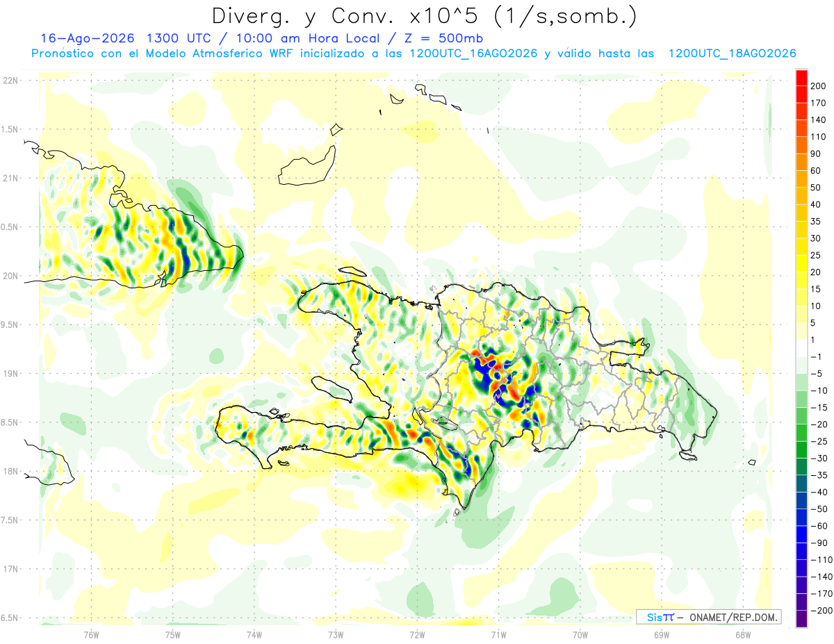Click the '-40' value on color scale
Image resolution: width=834 pixels, height=644 pixels.
click(x=818, y=492)
